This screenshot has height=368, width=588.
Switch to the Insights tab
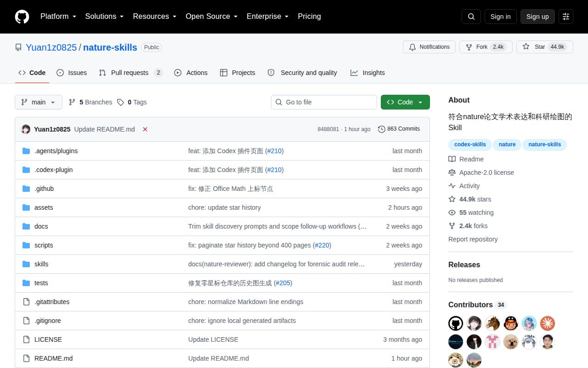pyautogui.click(x=367, y=73)
